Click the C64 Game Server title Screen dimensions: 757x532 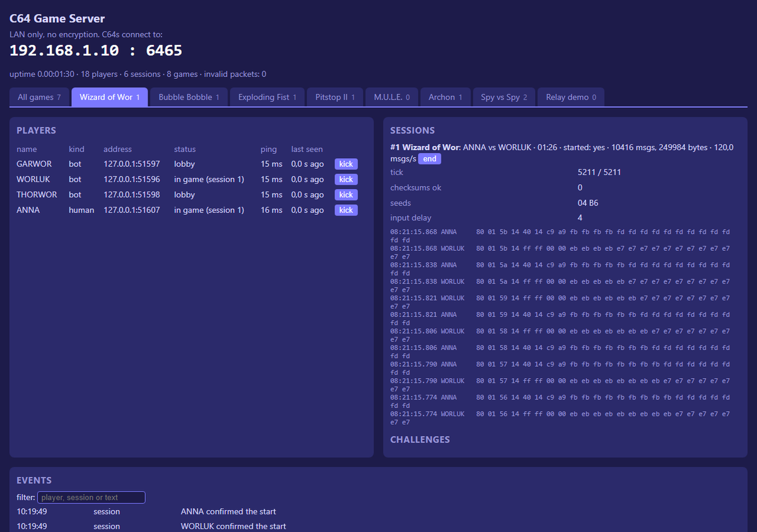[x=57, y=19]
